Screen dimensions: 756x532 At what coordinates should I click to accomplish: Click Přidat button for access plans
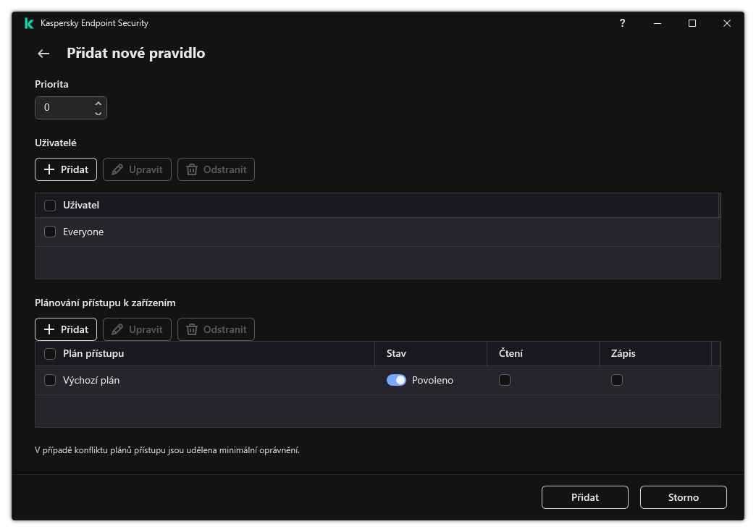[66, 329]
